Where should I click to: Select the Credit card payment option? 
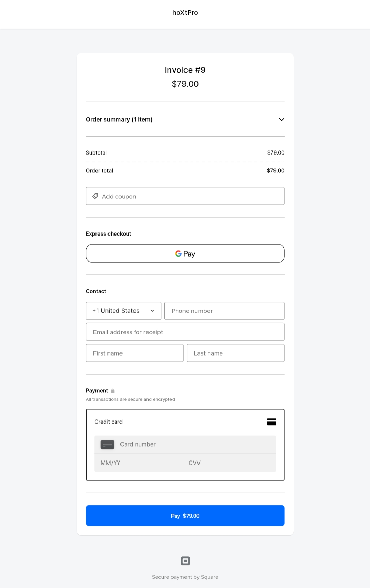pyautogui.click(x=109, y=422)
